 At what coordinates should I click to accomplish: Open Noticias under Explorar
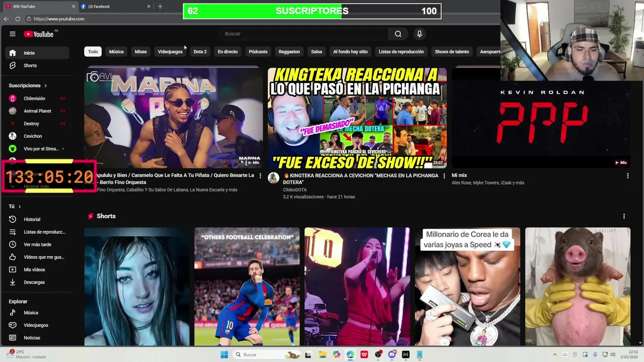(37, 338)
